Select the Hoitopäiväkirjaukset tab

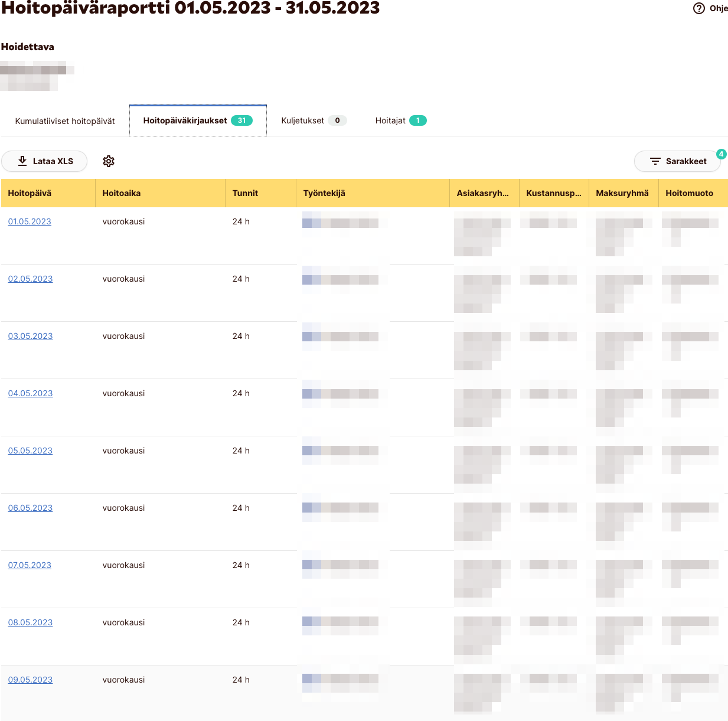[198, 120]
